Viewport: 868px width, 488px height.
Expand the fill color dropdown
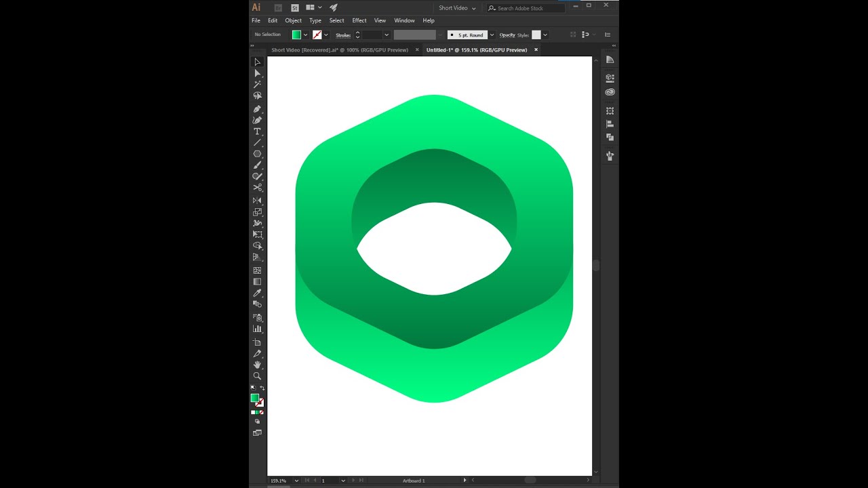pyautogui.click(x=305, y=35)
